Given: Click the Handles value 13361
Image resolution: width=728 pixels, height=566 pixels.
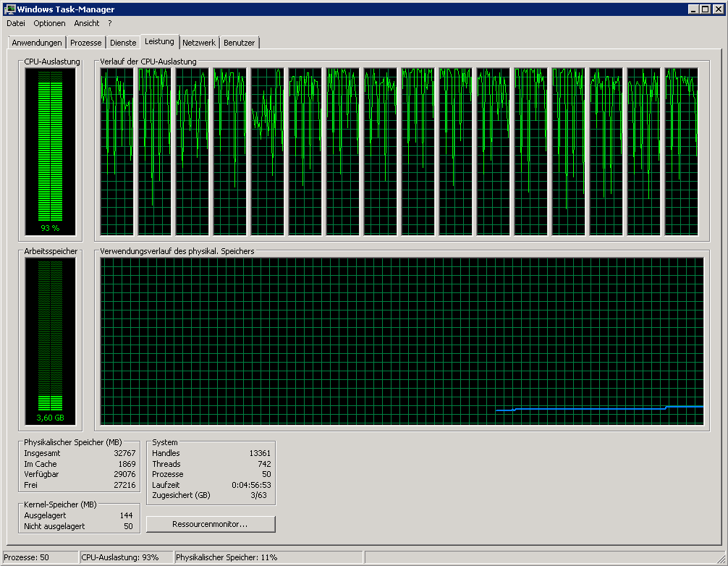Looking at the screenshot, I should [260, 453].
